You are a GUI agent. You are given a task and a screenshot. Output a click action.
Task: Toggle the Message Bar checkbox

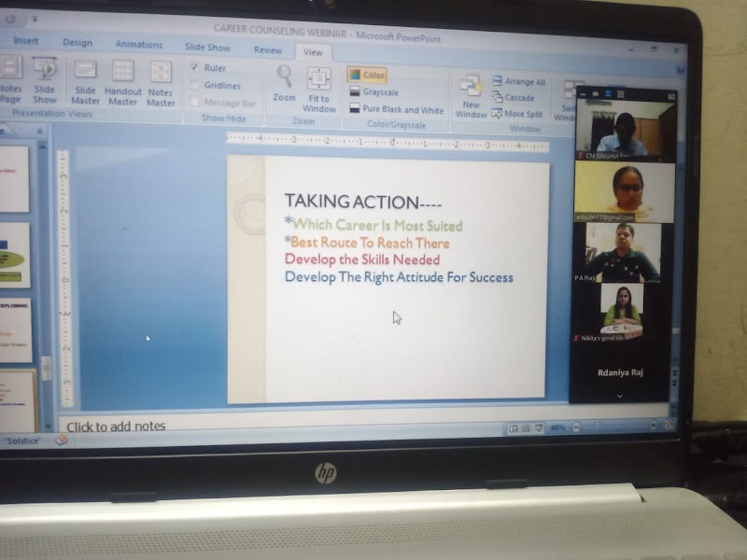tap(194, 103)
